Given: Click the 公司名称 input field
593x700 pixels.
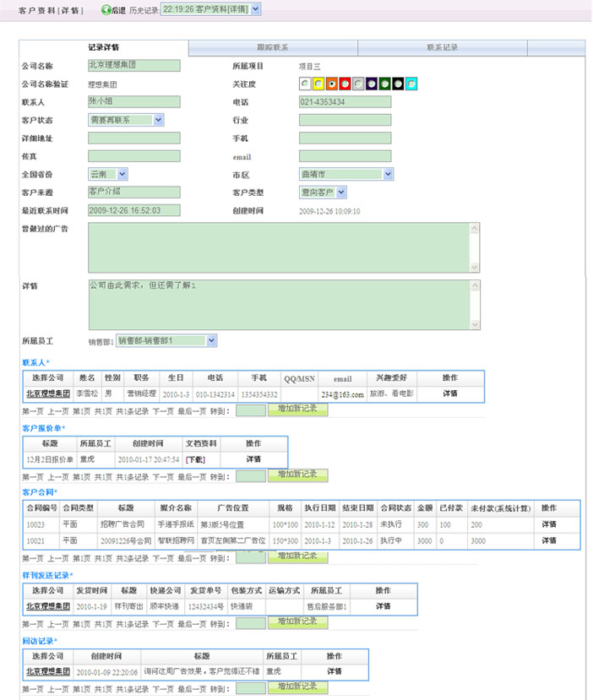Looking at the screenshot, I should point(133,65).
